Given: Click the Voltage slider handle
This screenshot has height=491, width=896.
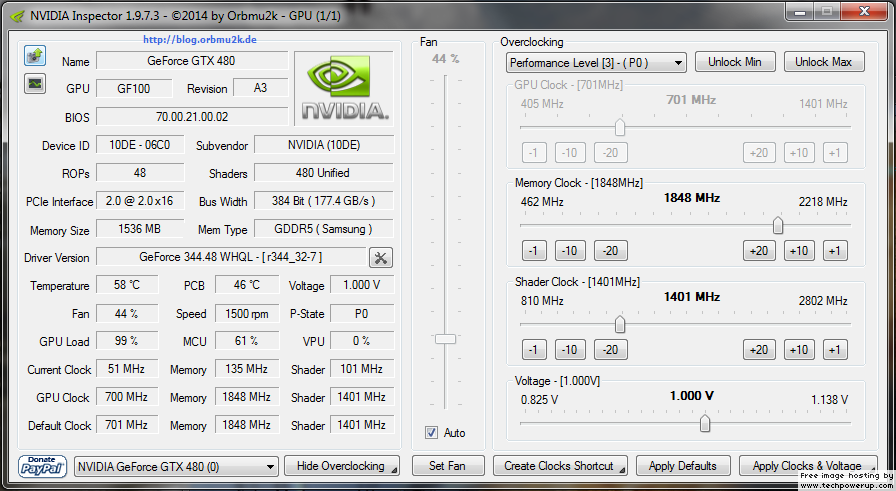Looking at the screenshot, I should tap(705, 423).
